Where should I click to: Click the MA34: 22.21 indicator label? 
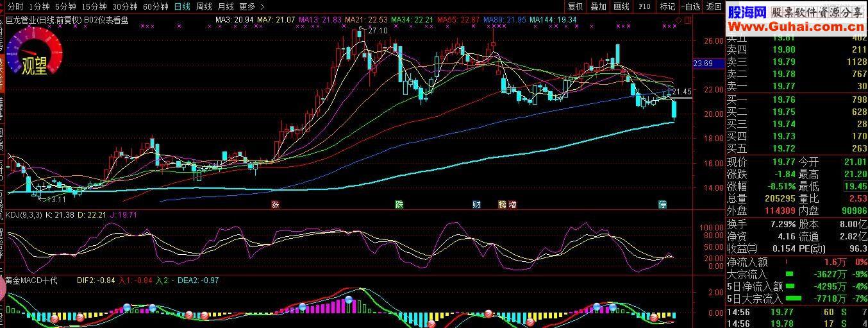[x=413, y=20]
